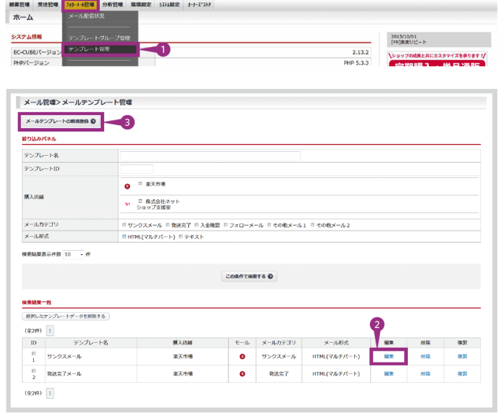Screen dimensions: 504x420
Task: Click the Rakuten logo beside 楽天市場 checkbox
Action: (x=128, y=186)
